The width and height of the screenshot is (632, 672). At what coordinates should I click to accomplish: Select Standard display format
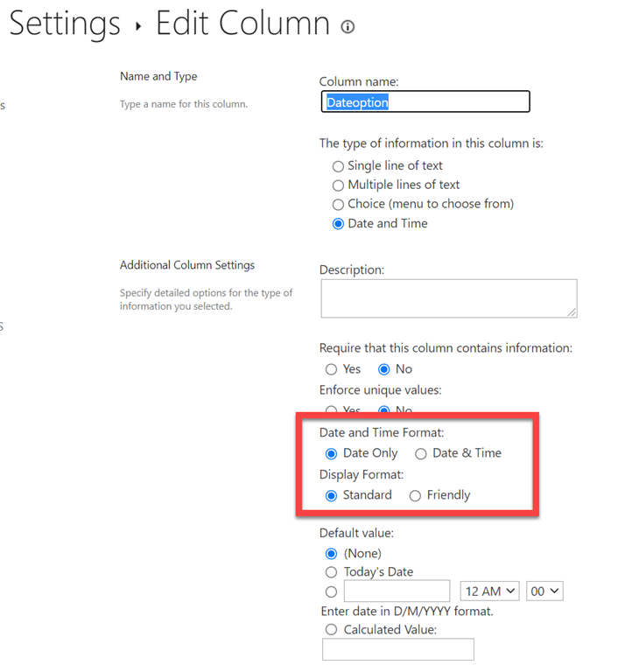[331, 495]
